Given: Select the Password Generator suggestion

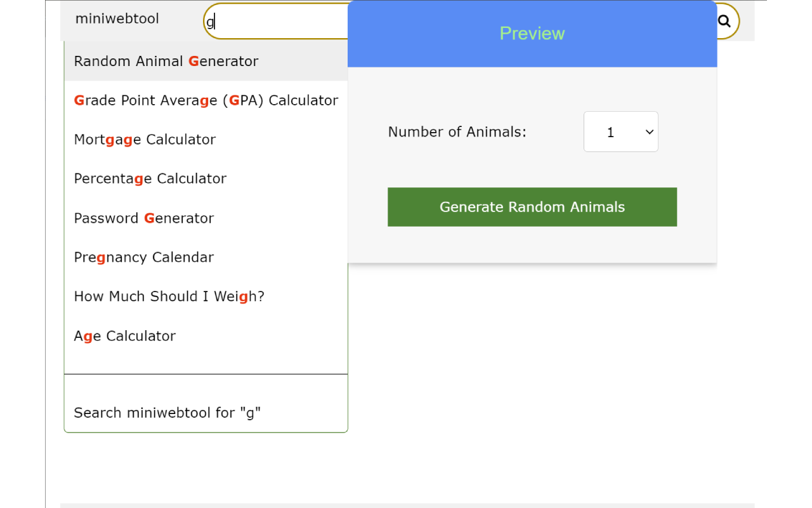Looking at the screenshot, I should click(x=143, y=218).
